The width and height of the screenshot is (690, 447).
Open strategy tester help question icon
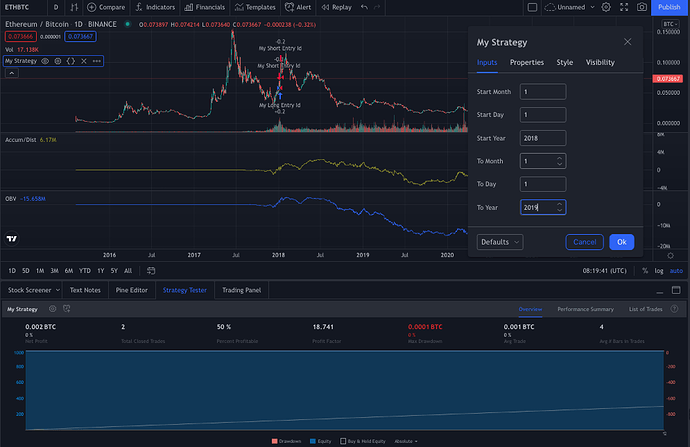point(674,309)
